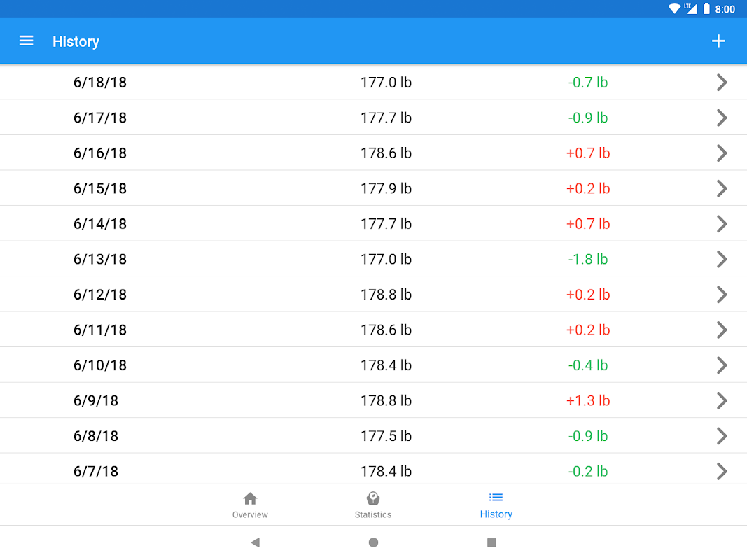Tap the plus icon to add entry
Viewport: 747px width, 560px height.
point(718,41)
